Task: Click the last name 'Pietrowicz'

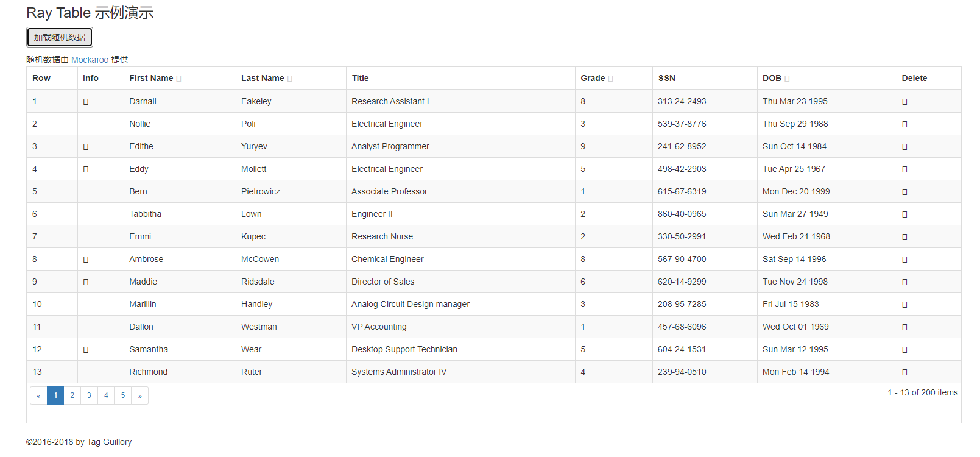Action: pyautogui.click(x=261, y=191)
